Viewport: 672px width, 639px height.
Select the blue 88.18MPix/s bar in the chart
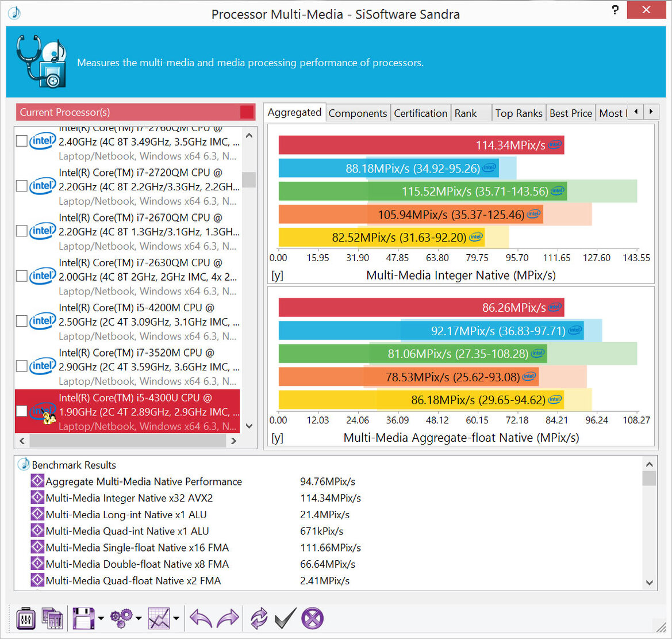pos(389,168)
